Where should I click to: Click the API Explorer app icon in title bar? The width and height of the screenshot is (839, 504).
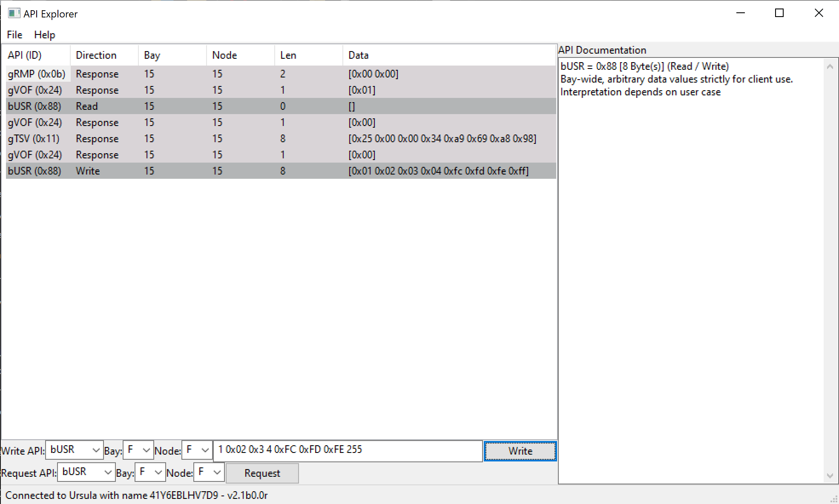14,13
